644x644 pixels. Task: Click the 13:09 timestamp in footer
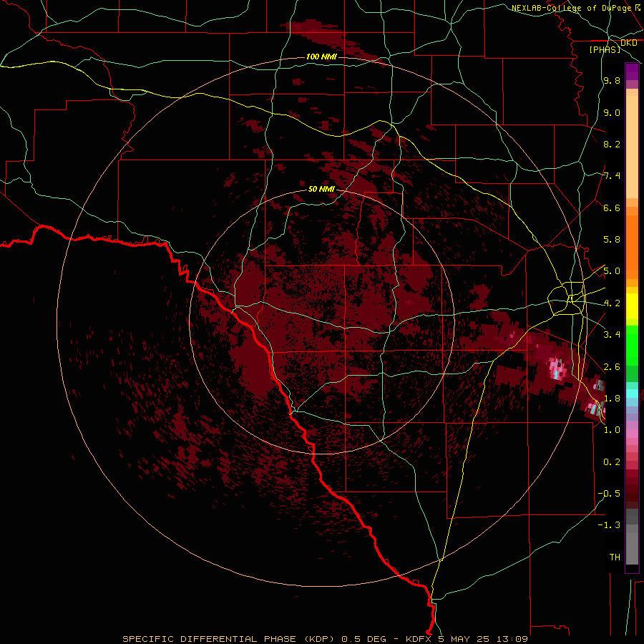click(513, 639)
